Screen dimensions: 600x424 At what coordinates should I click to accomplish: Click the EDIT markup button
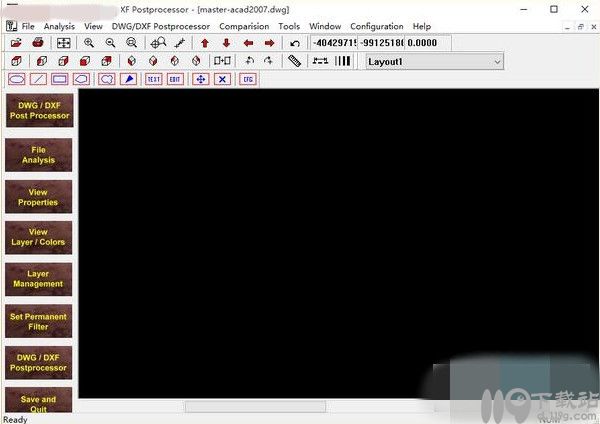click(175, 79)
